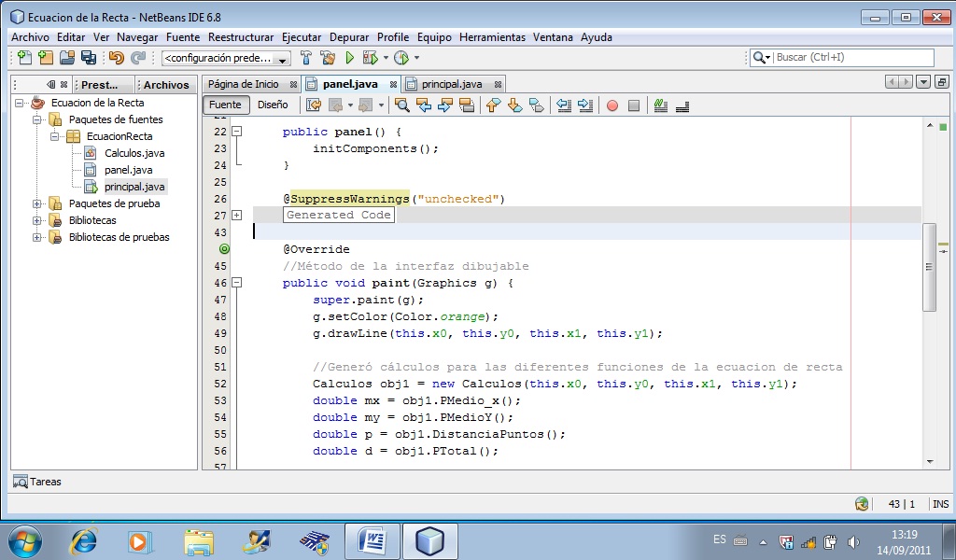Expand the collapsed Generated Code block

pos(235,215)
